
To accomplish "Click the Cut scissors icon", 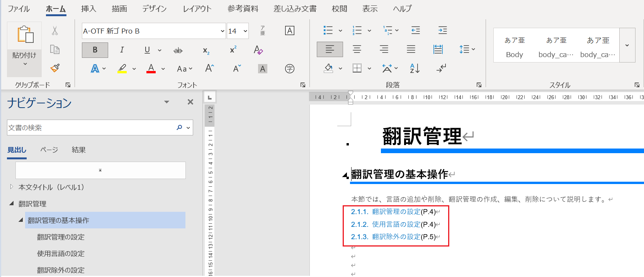I will 55,31.
